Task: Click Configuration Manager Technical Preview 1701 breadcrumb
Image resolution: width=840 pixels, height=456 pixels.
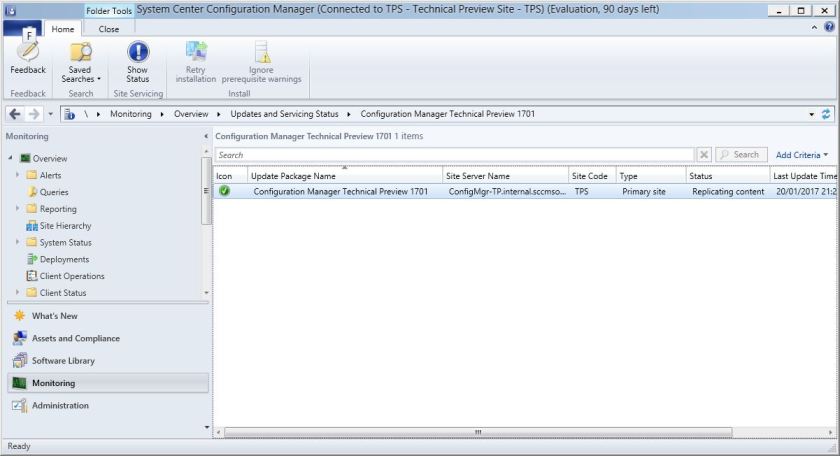Action: [447, 114]
